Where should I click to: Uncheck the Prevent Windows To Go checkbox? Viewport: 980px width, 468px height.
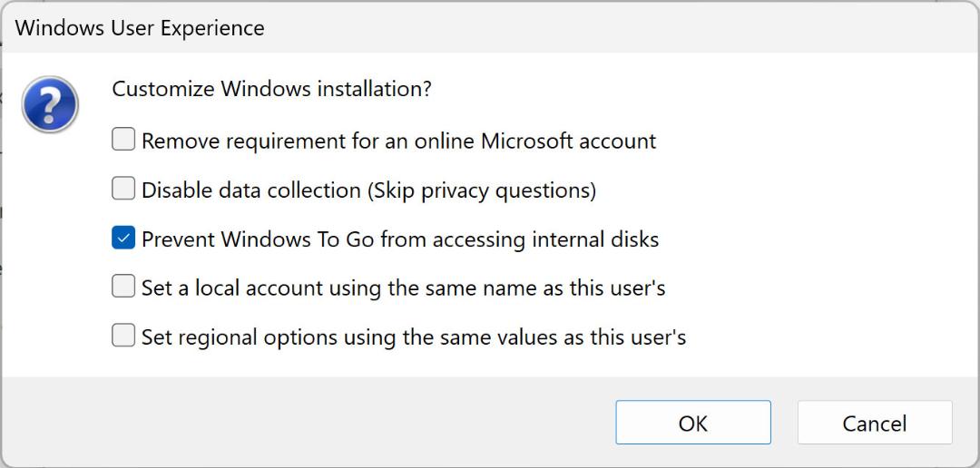(x=123, y=238)
